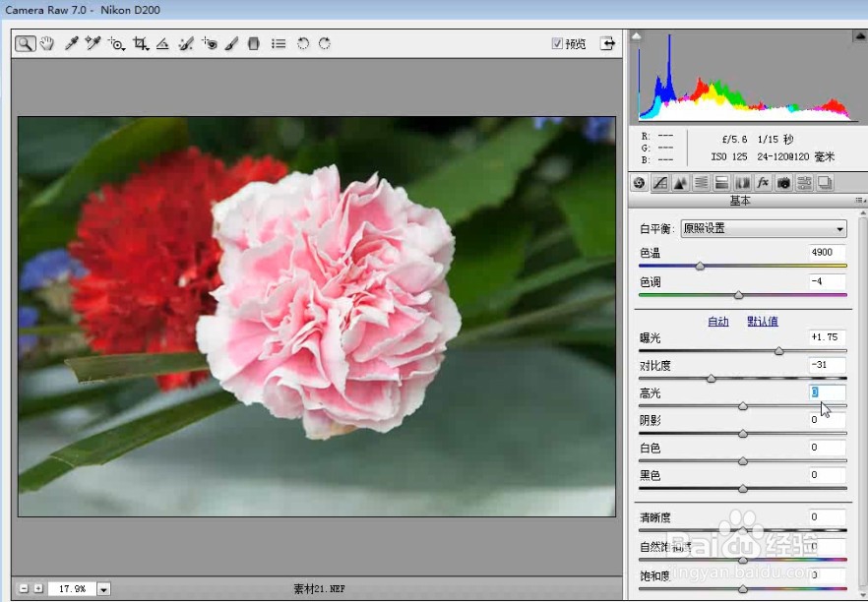
Task: Select the Zoom tool
Action: pyautogui.click(x=25, y=43)
